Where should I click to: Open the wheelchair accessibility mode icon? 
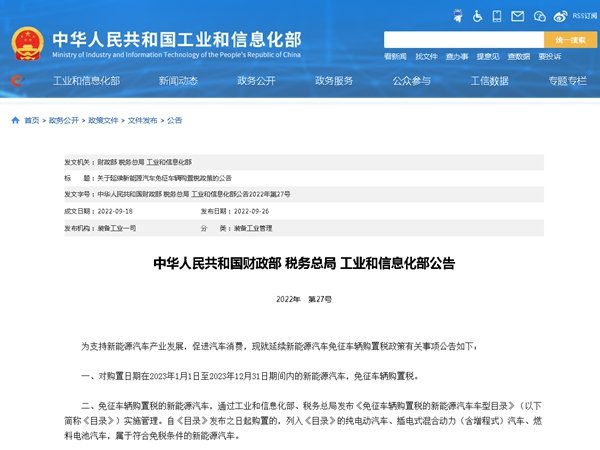point(477,16)
